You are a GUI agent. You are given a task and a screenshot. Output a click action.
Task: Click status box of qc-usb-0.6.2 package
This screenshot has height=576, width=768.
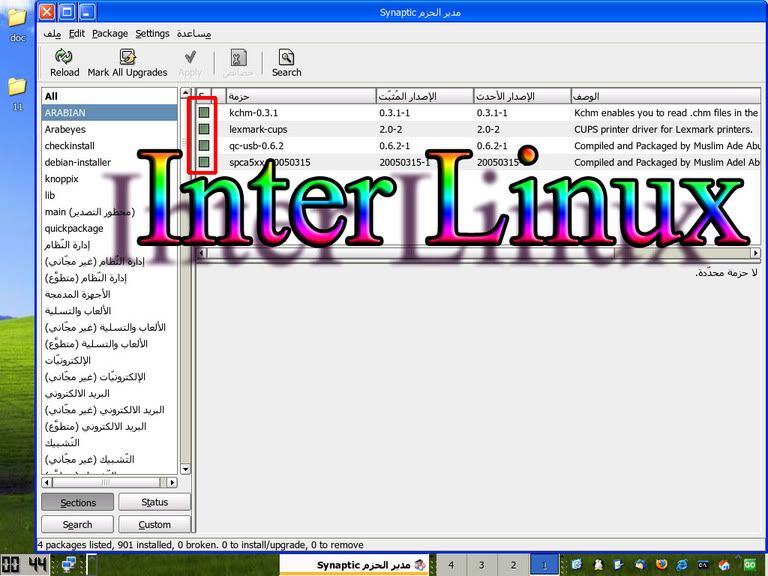point(204,145)
